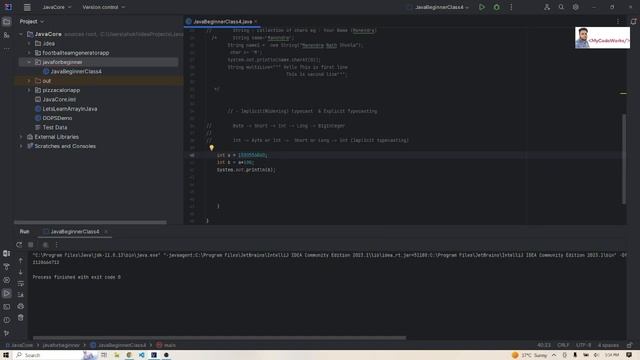Open the main hamburger menu
This screenshot has width=640, height=360.
(x=27, y=7)
